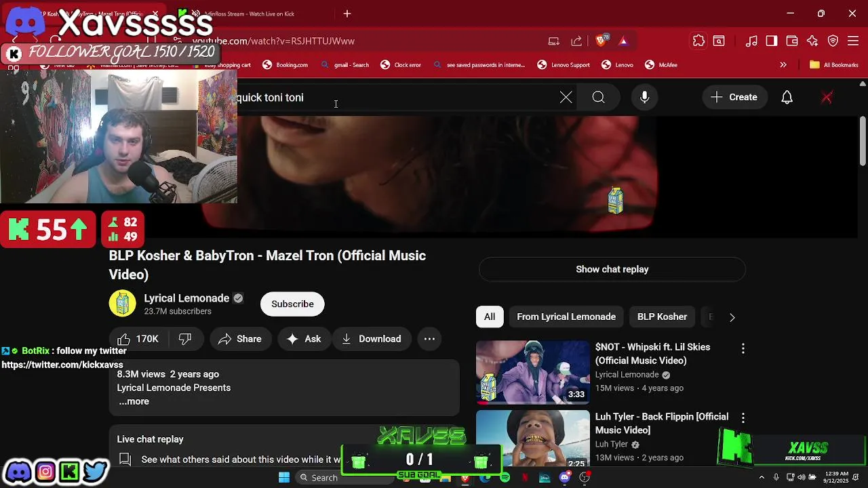Click the install app icon in address bar
The height and width of the screenshot is (488, 868).
[554, 41]
